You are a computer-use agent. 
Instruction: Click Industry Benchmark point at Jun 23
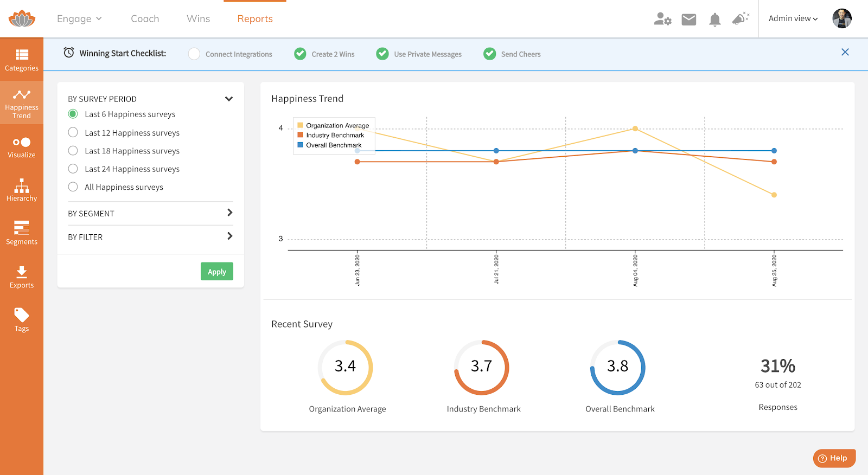coord(358,162)
